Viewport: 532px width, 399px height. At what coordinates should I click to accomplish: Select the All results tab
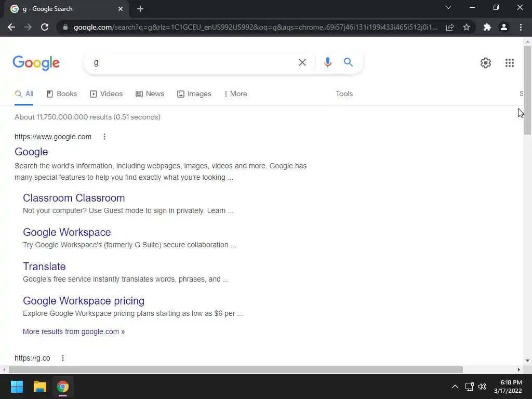(24, 94)
